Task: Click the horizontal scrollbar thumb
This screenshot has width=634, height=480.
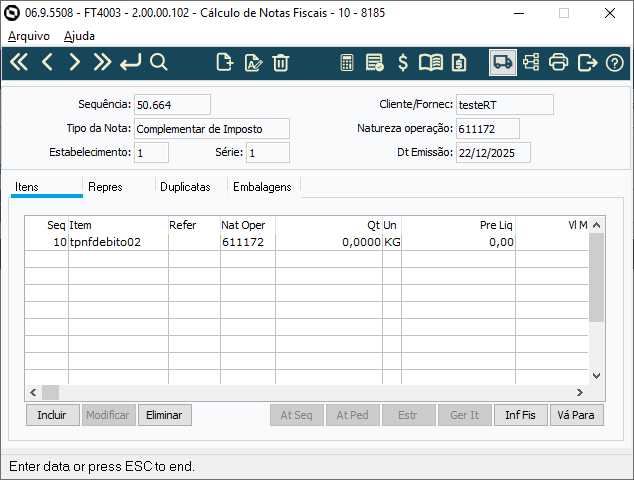Action: (x=51, y=392)
